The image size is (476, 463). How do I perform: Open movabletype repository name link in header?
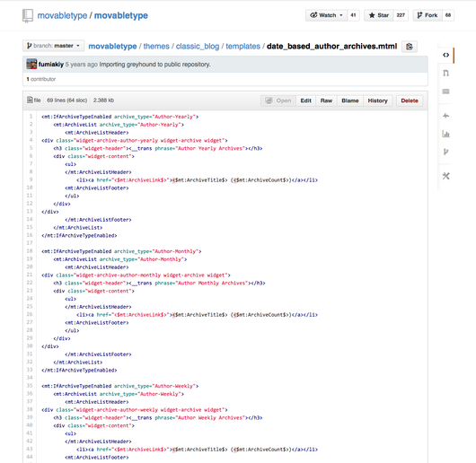[x=121, y=15]
